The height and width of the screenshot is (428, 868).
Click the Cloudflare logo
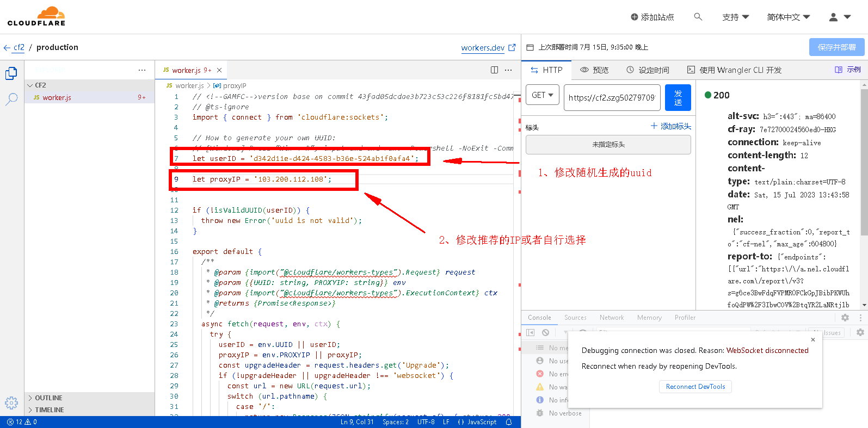tap(36, 16)
